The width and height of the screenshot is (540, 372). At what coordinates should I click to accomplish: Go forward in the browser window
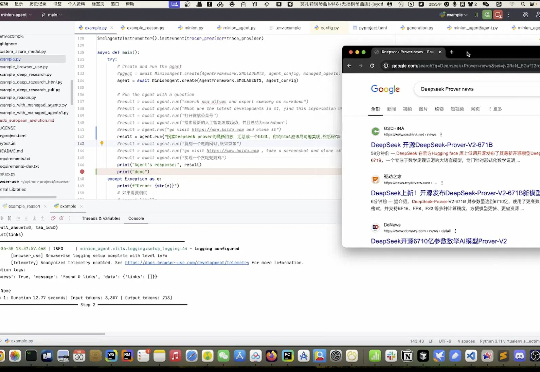[361, 65]
